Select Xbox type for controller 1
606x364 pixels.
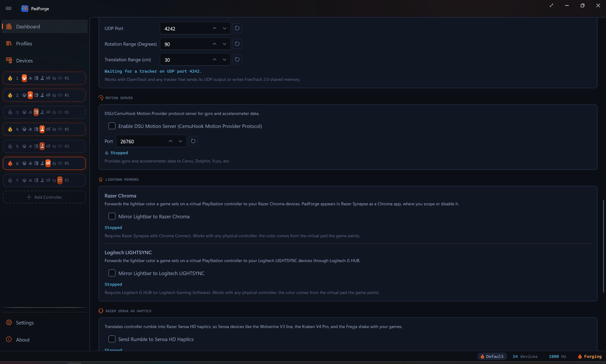[24, 78]
